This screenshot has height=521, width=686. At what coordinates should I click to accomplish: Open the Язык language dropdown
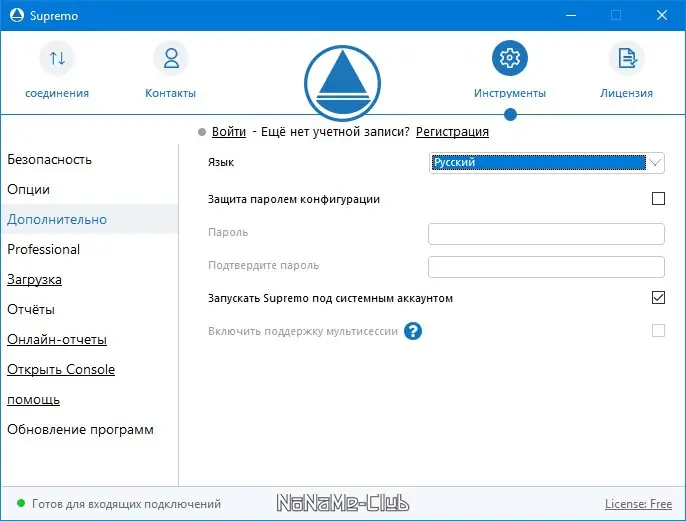pyautogui.click(x=546, y=163)
